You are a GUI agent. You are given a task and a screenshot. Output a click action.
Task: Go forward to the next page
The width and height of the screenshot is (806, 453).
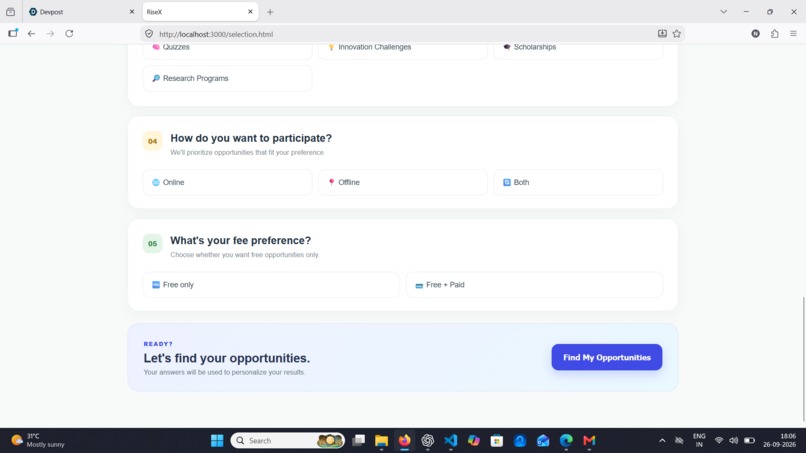click(50, 33)
